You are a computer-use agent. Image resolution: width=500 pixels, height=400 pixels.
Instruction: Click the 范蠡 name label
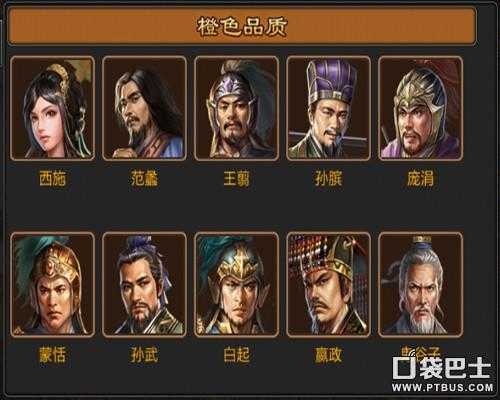tap(144, 179)
